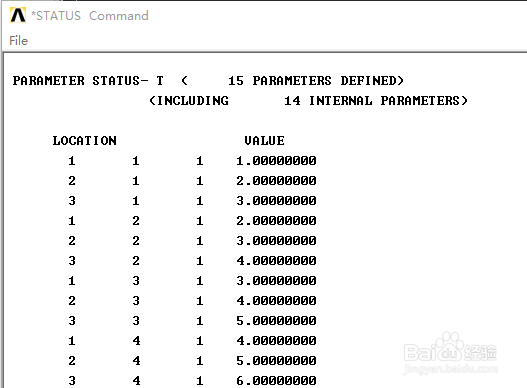Viewport: 527px width, 388px height.
Task: Click the word INCLUDING in the header
Action: tap(193, 101)
